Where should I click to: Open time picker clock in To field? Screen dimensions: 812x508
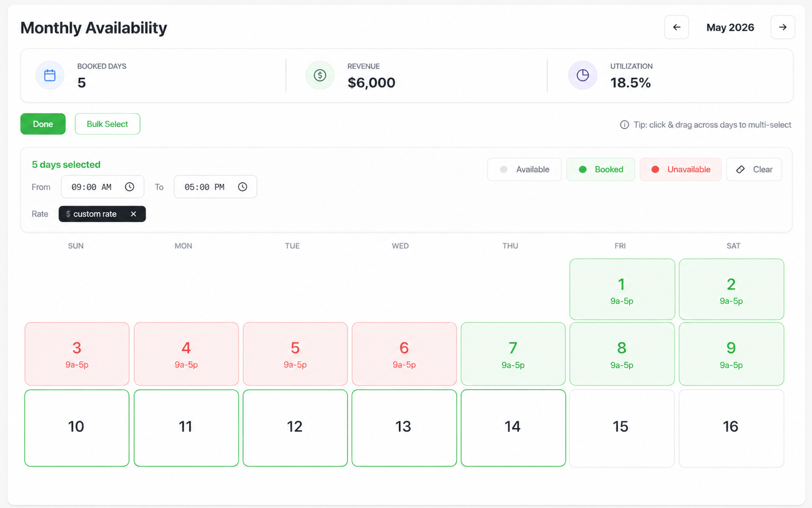[x=243, y=187]
